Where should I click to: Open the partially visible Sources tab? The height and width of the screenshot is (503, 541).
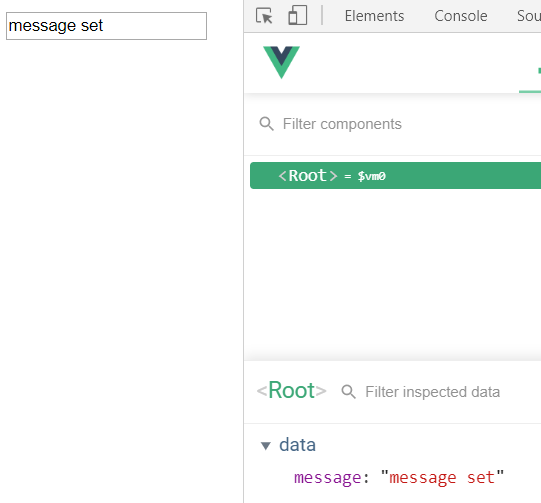click(529, 16)
